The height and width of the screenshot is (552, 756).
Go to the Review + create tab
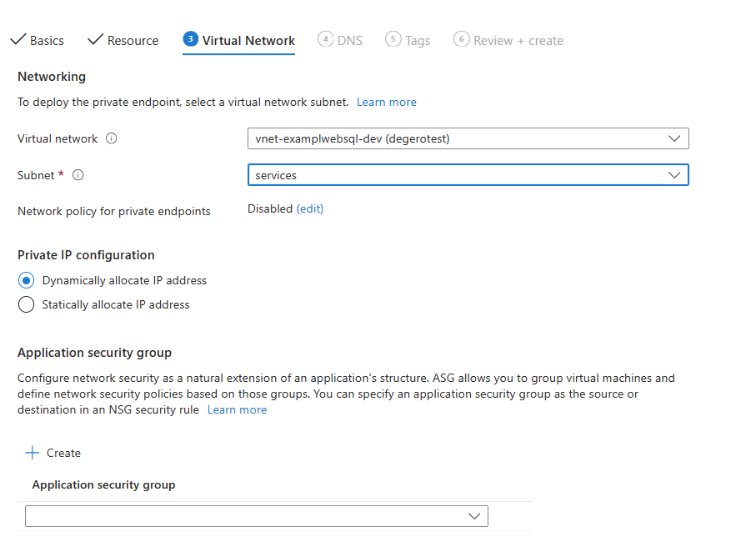[x=518, y=41]
